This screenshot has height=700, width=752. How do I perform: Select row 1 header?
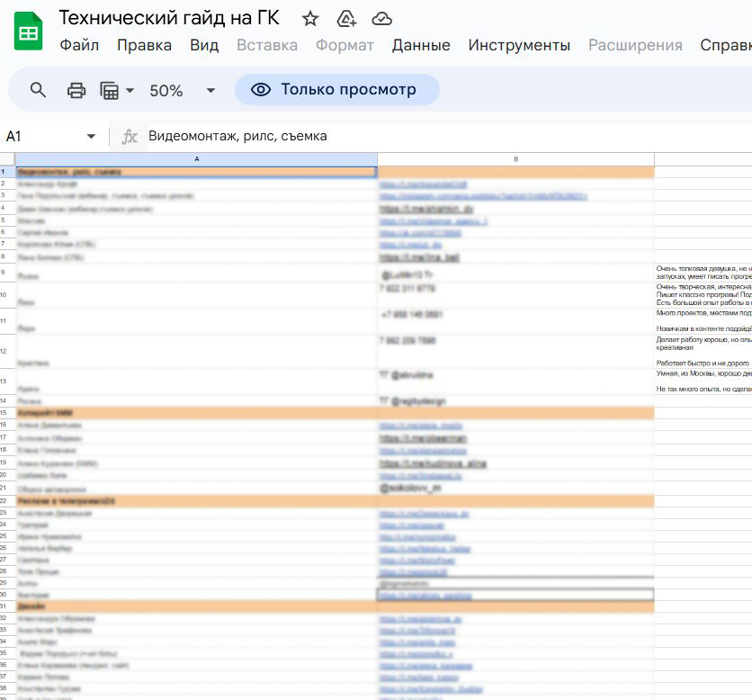pyautogui.click(x=7, y=172)
